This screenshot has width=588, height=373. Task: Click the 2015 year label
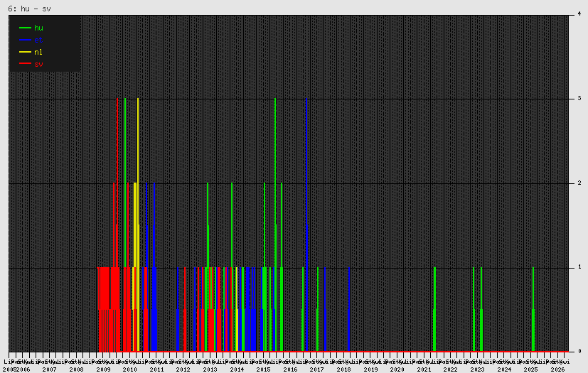264,369
